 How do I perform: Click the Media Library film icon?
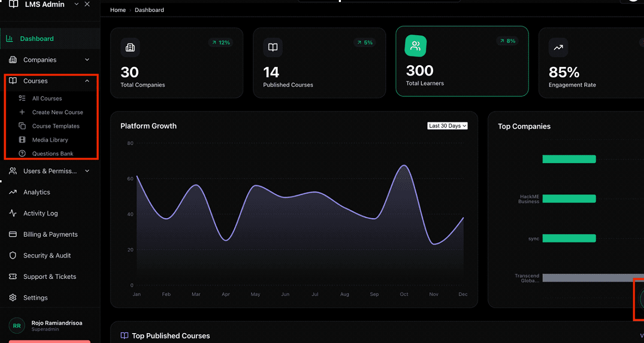(22, 140)
